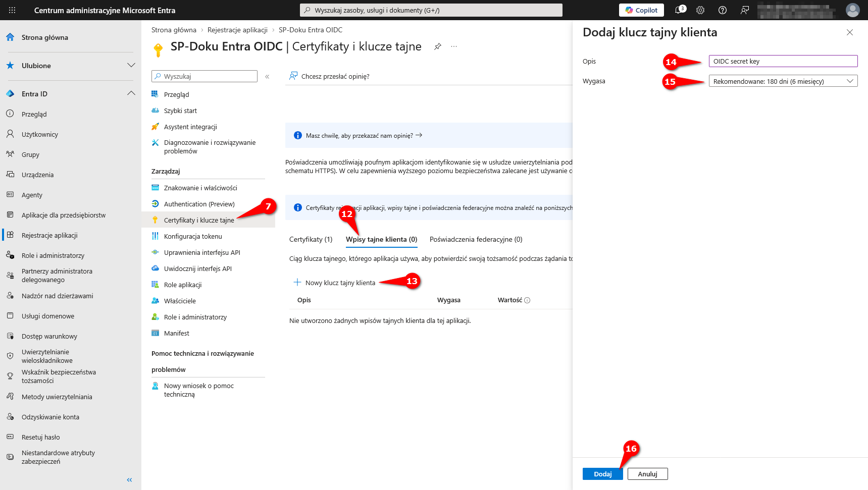
Task: Click the Copilot button
Action: [641, 10]
